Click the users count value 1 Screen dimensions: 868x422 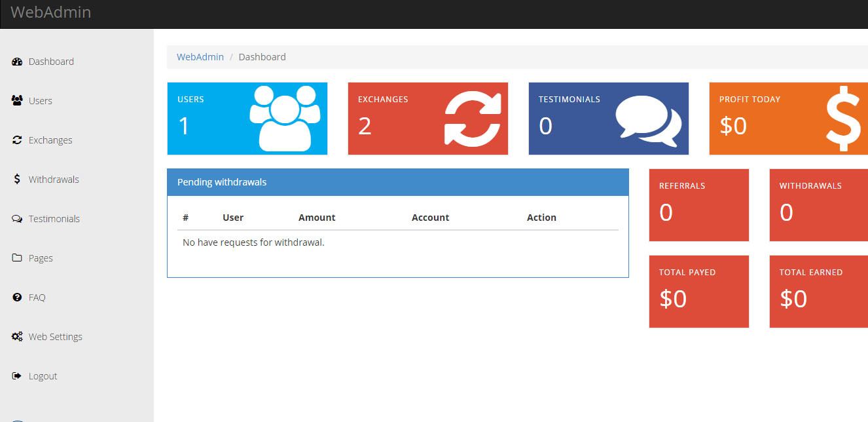coord(184,125)
